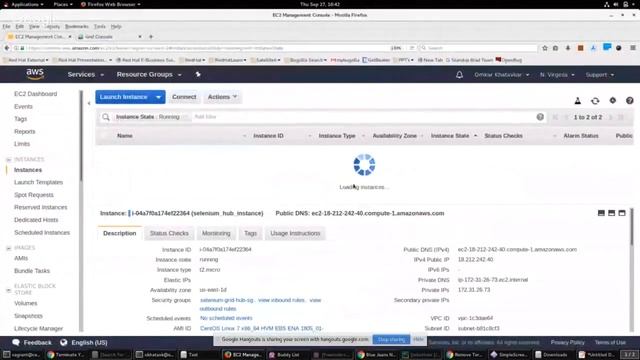The height and width of the screenshot is (360, 640).
Task: Click the Firefox back arrow button
Action: (x=7, y=48)
